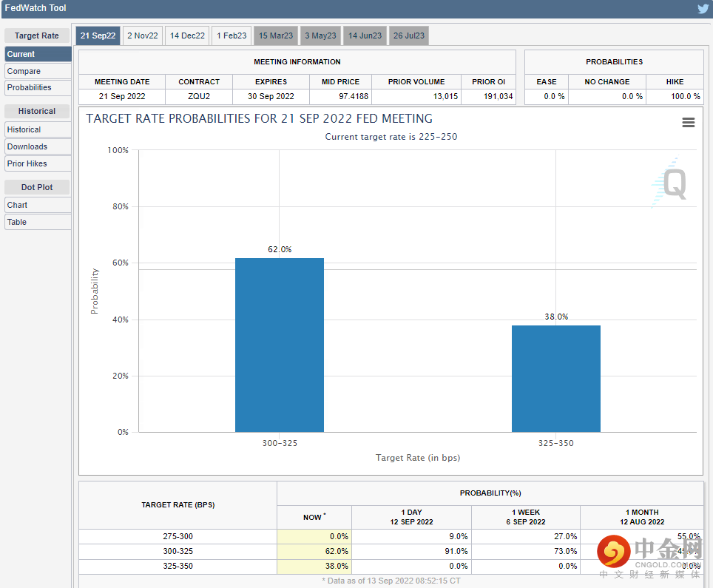Show the Dot Plot Chart
Viewport: 713px width, 588px height.
(x=38, y=205)
